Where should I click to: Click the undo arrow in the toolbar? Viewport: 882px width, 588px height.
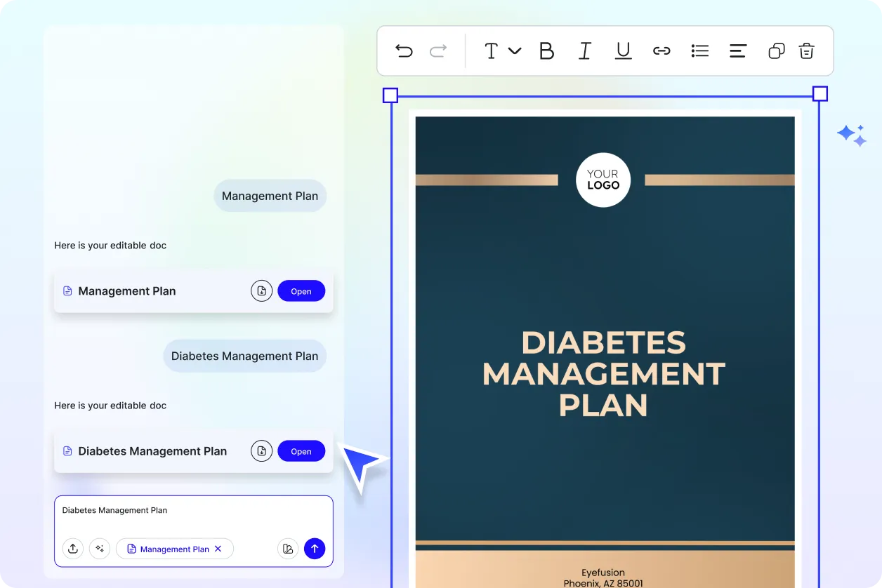click(x=404, y=51)
